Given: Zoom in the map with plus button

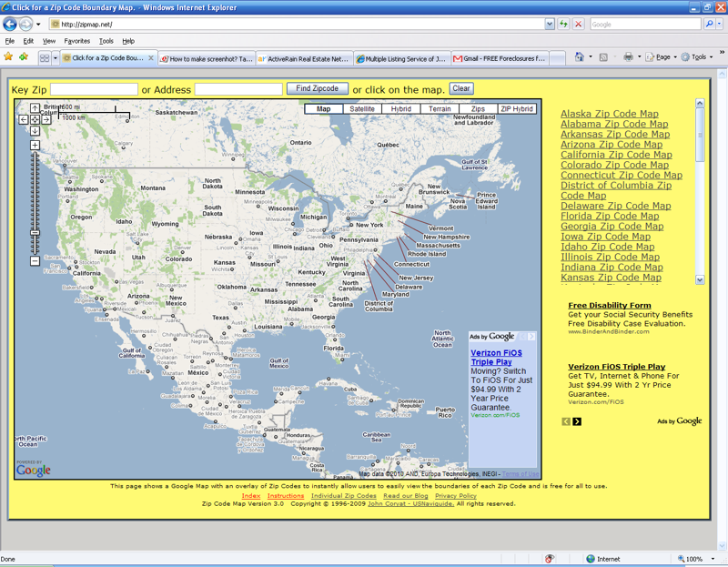Looking at the screenshot, I should (35, 146).
